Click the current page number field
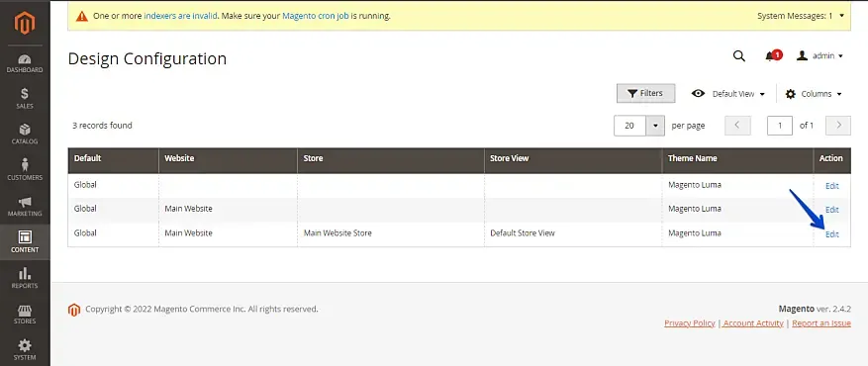Screen dimensions: 868x366 780,126
